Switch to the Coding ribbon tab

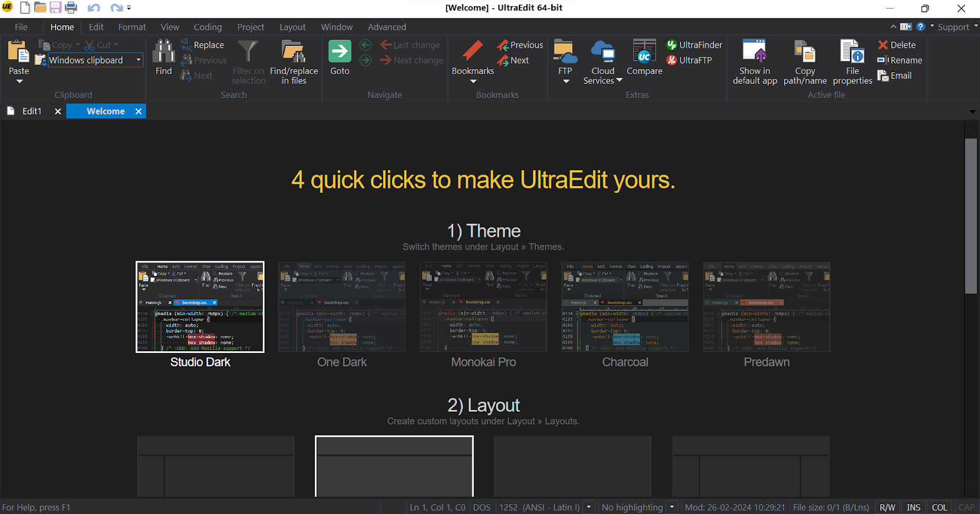pos(208,27)
